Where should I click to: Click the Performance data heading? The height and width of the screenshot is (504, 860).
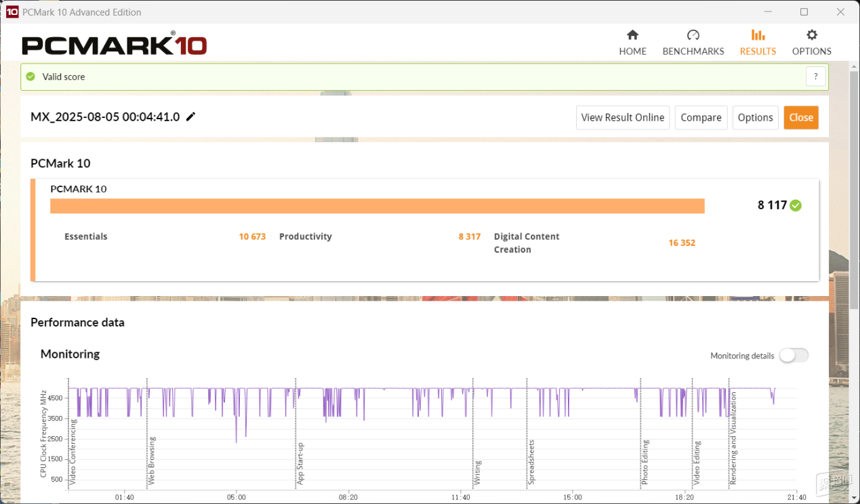(x=77, y=322)
